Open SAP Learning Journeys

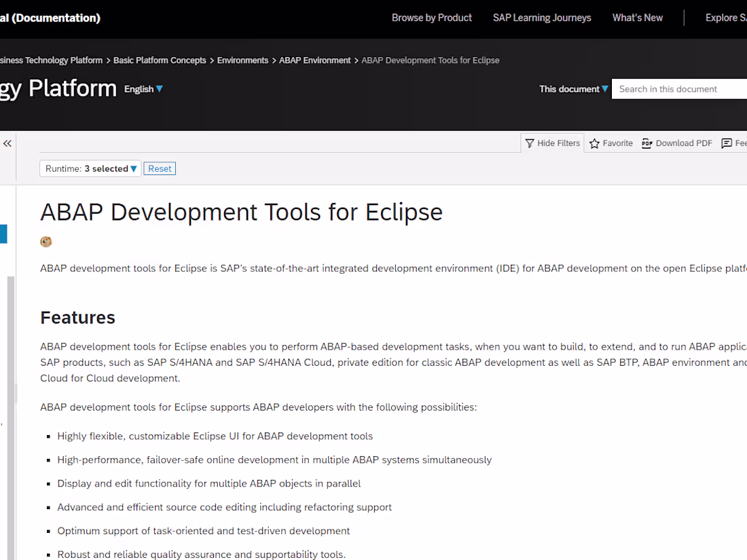542,18
